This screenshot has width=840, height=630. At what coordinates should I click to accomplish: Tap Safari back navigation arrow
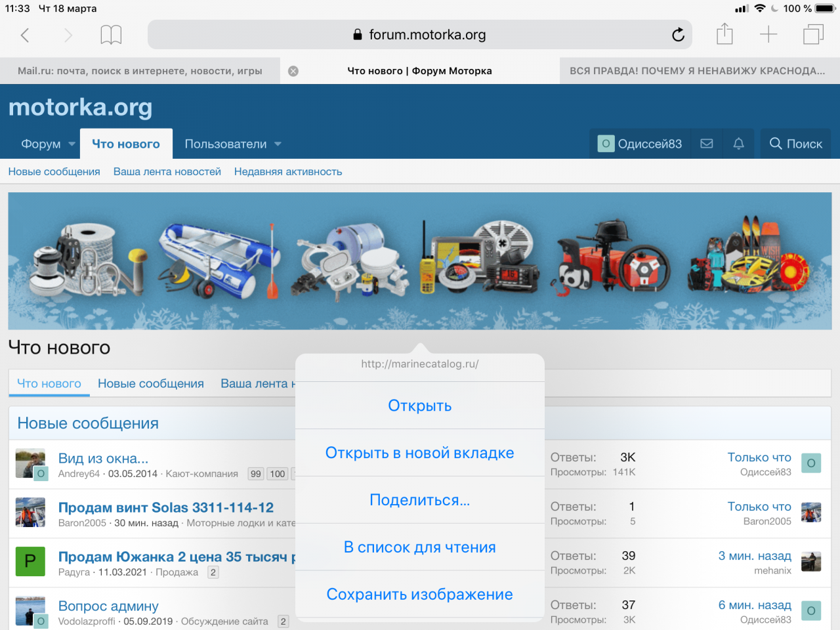click(25, 35)
